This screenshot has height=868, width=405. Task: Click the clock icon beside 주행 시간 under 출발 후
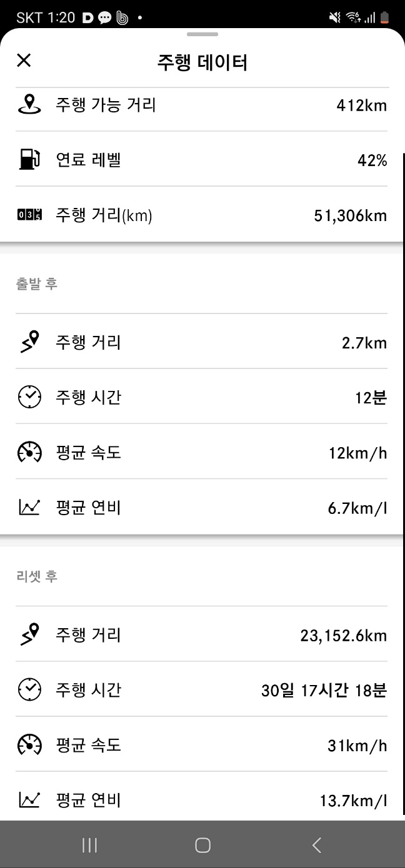coord(29,397)
